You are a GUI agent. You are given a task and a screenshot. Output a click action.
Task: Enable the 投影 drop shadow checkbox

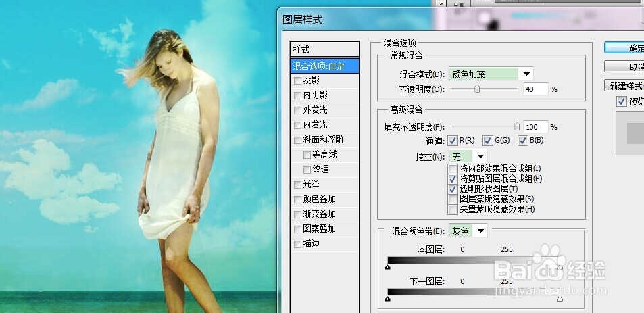(298, 80)
